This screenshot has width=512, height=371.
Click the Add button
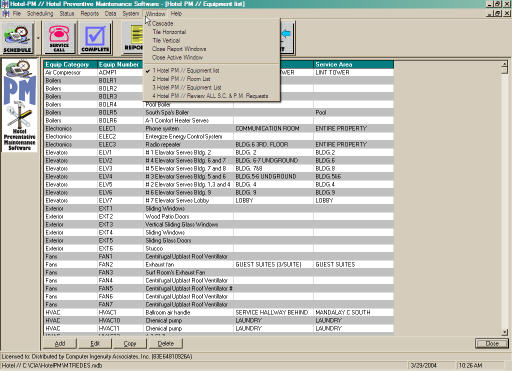pyautogui.click(x=60, y=343)
